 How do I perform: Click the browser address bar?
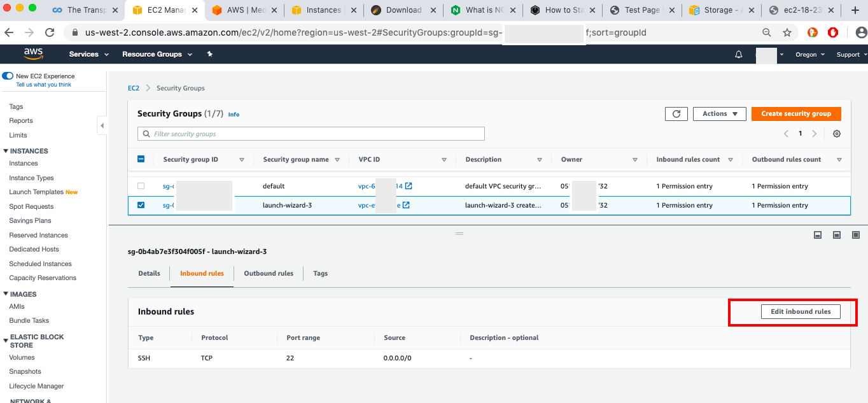(414, 32)
